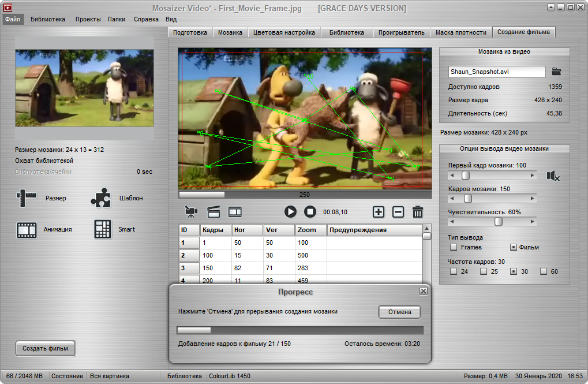Switch to the Библиотека tab
The image size is (588, 384).
tap(346, 32)
